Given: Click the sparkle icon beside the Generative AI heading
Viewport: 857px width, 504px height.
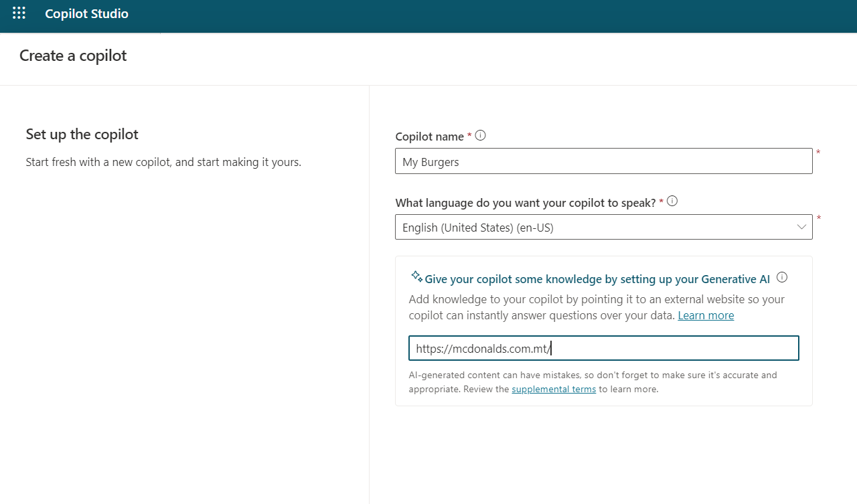Looking at the screenshot, I should coord(416,275).
